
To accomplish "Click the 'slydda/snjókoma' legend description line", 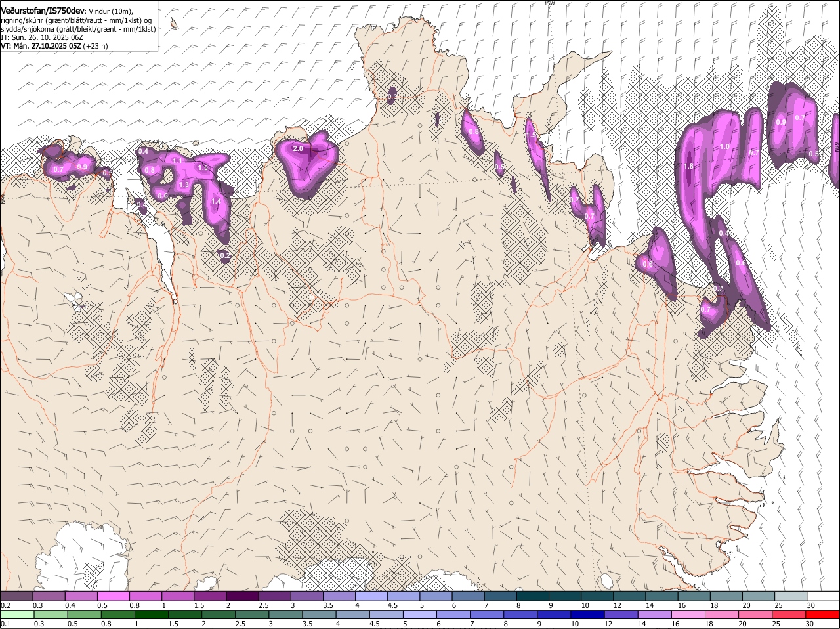I will [78, 29].
